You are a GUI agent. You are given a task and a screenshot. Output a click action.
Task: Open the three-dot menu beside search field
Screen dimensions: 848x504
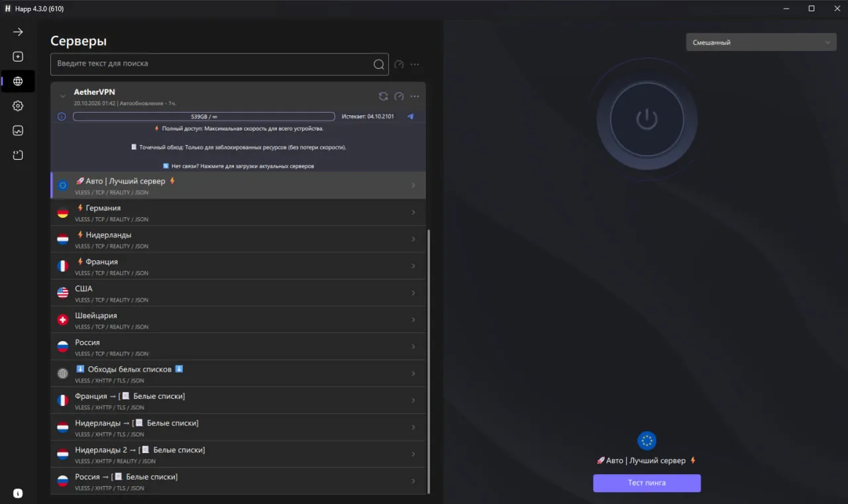415,65
